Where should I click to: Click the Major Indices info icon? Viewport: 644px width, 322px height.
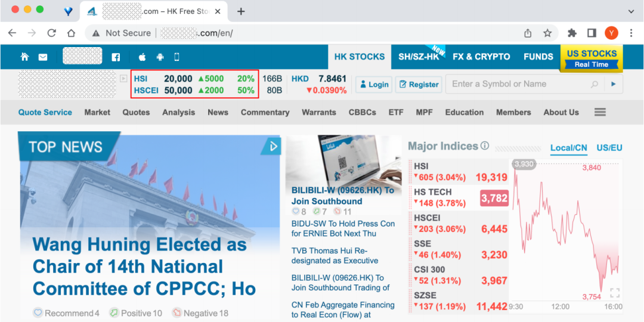tap(485, 146)
